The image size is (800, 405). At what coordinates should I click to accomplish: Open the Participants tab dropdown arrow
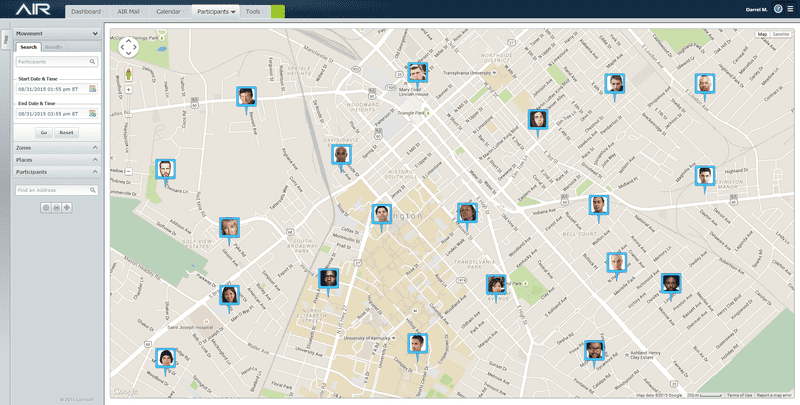(x=233, y=12)
